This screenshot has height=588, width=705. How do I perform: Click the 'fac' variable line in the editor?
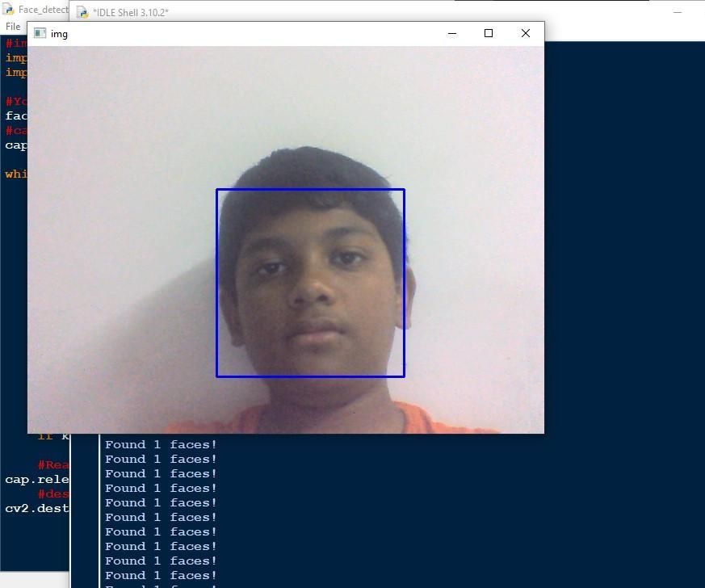[15, 115]
